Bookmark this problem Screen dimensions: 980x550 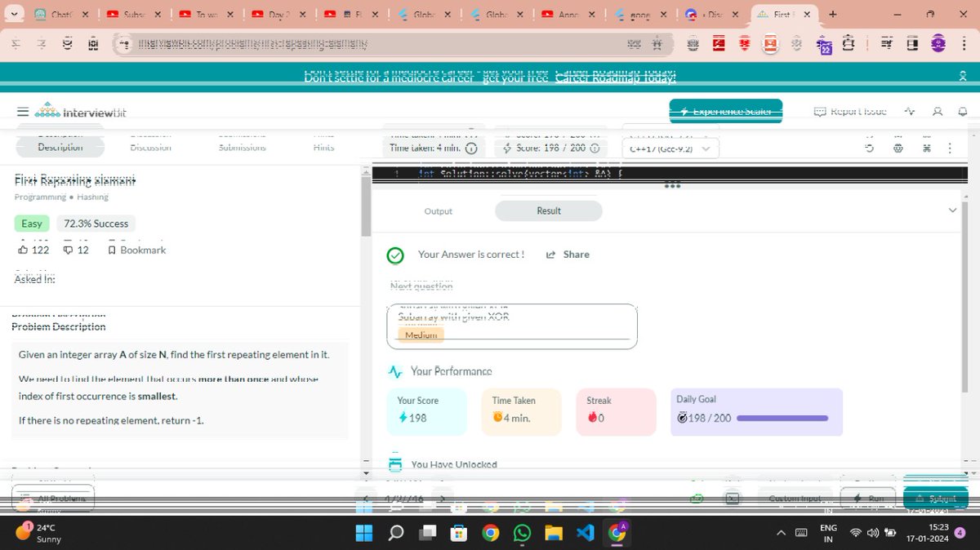[x=136, y=251]
